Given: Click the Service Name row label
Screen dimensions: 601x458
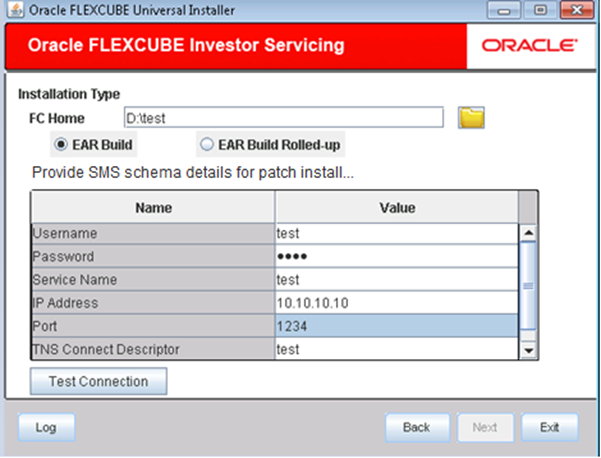Looking at the screenshot, I should (x=153, y=280).
